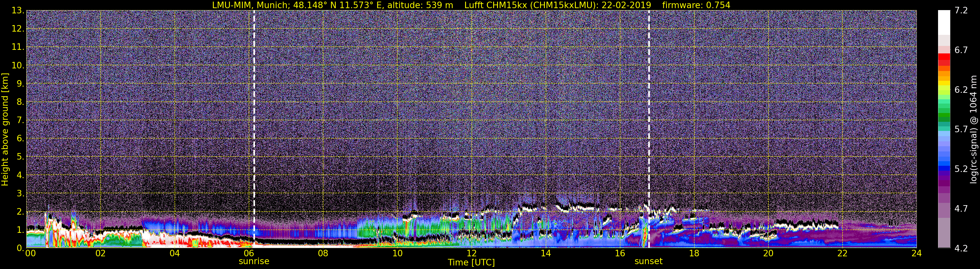Click the x-axis tick label 04
The width and height of the screenshot is (980, 269).
(x=175, y=253)
